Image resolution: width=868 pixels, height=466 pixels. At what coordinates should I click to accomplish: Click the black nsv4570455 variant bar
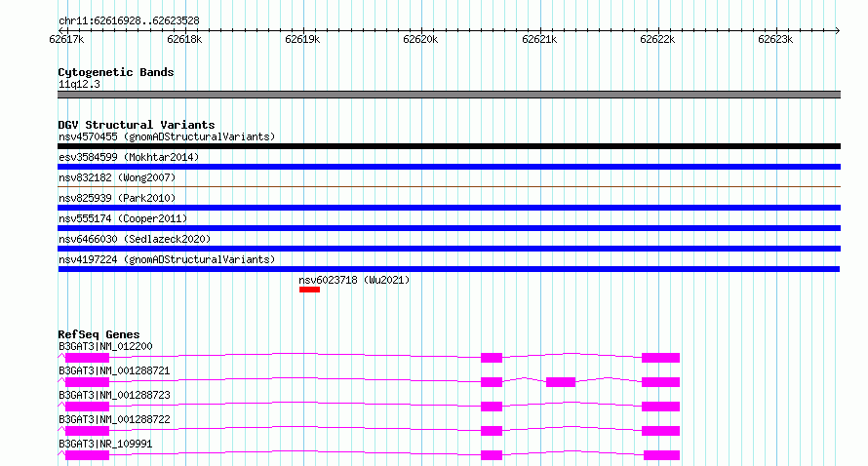click(449, 146)
